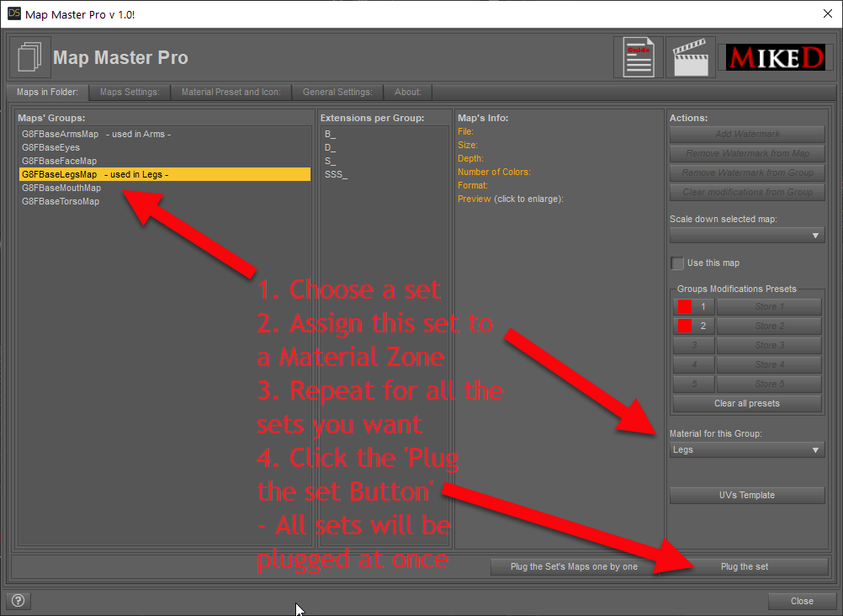Click the Plug the set button

[x=745, y=566]
